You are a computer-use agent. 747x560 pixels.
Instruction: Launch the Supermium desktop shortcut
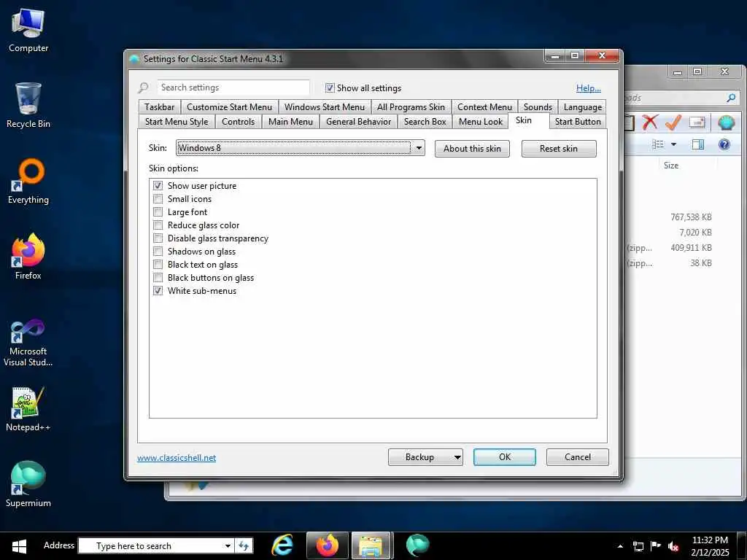(28, 485)
